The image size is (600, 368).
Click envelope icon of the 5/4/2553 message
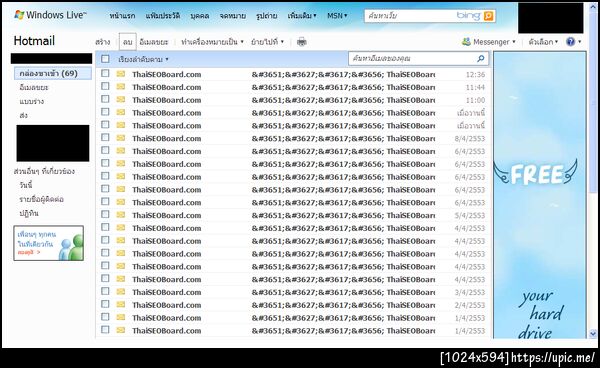pyautogui.click(x=121, y=215)
